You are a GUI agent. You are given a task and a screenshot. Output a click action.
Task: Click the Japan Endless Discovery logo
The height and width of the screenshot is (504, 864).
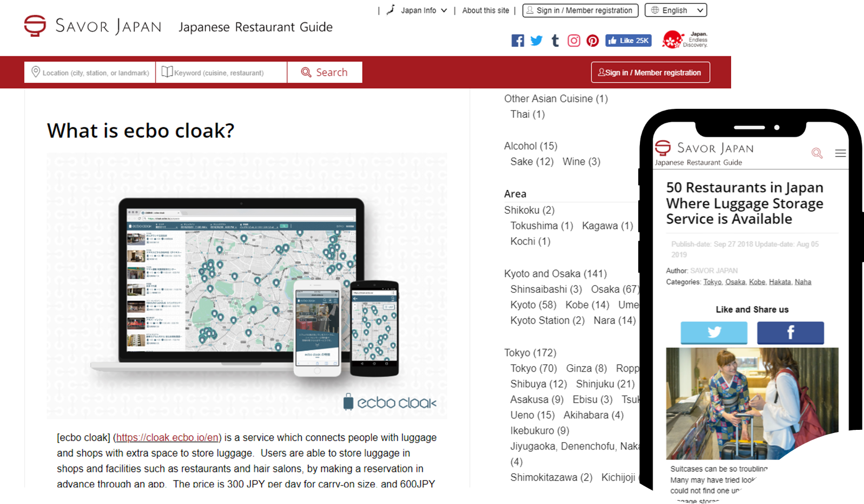click(x=685, y=39)
